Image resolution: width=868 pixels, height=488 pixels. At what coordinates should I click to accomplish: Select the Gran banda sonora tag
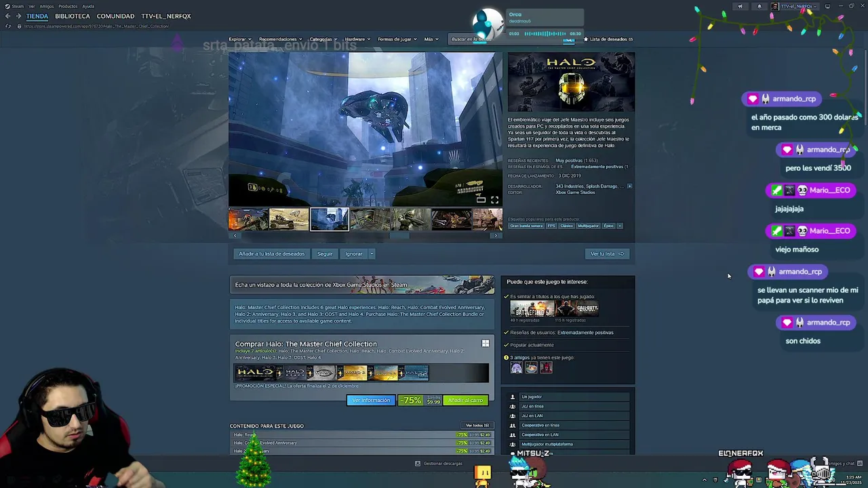[x=526, y=226]
